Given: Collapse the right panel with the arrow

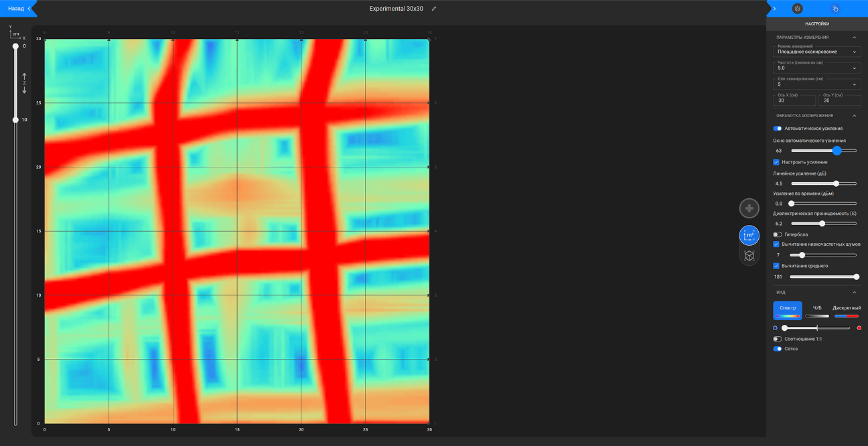Looking at the screenshot, I should 774,9.
